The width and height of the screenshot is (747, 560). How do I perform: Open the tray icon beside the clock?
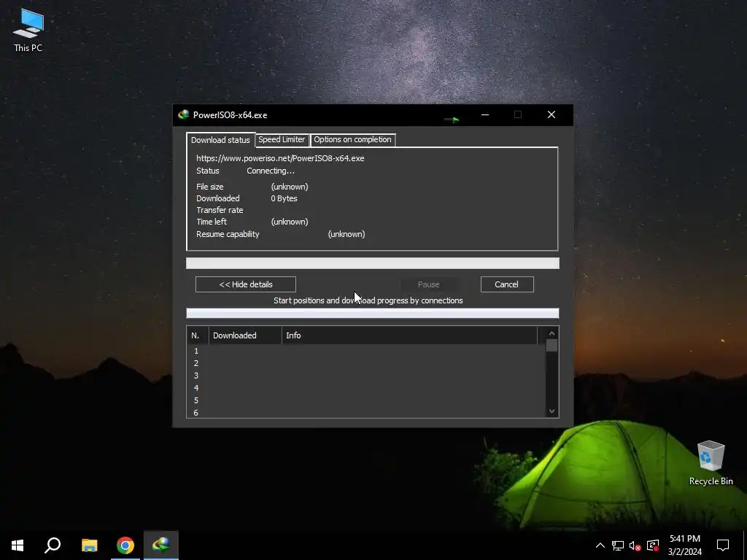653,545
